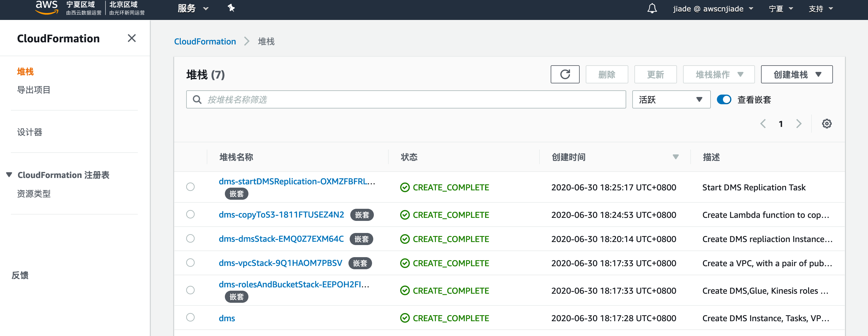Click the AWS logo home icon

pyautogui.click(x=47, y=8)
